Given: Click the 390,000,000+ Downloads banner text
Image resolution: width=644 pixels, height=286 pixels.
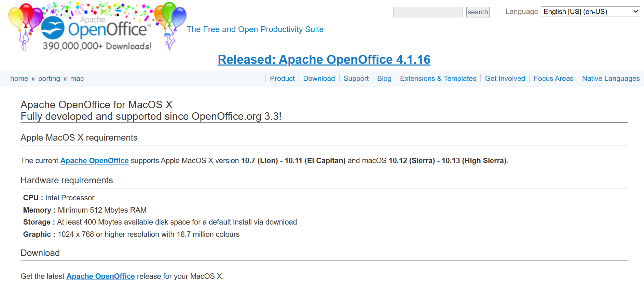Looking at the screenshot, I should pyautogui.click(x=97, y=46).
